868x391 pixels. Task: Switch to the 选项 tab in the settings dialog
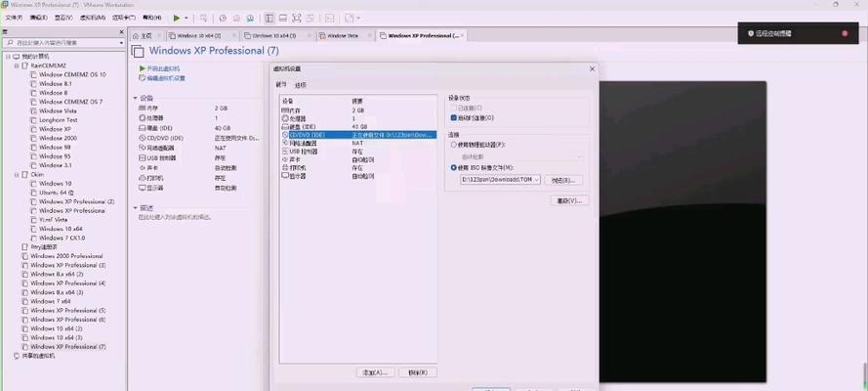point(301,85)
